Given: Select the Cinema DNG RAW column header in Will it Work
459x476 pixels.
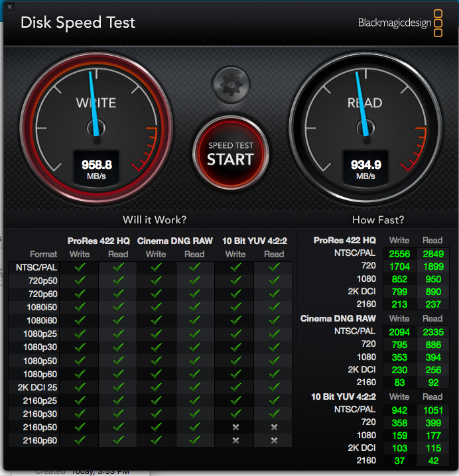Looking at the screenshot, I should tap(175, 241).
